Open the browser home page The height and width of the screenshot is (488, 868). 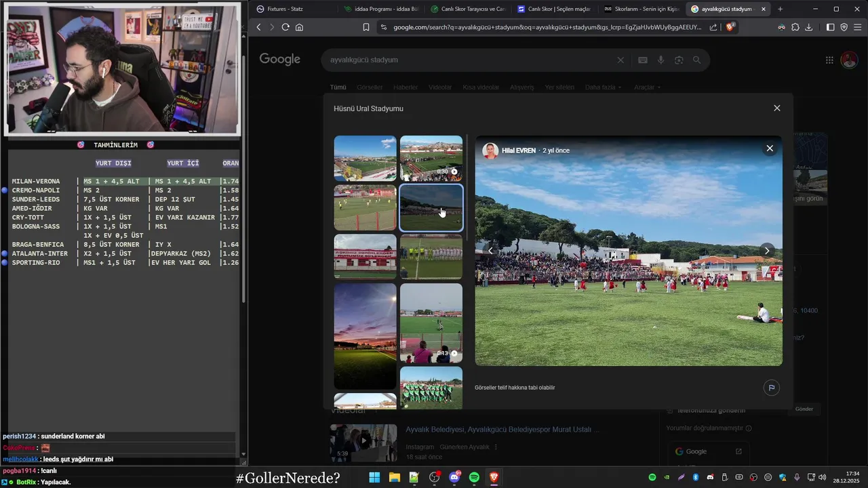coord(299,27)
